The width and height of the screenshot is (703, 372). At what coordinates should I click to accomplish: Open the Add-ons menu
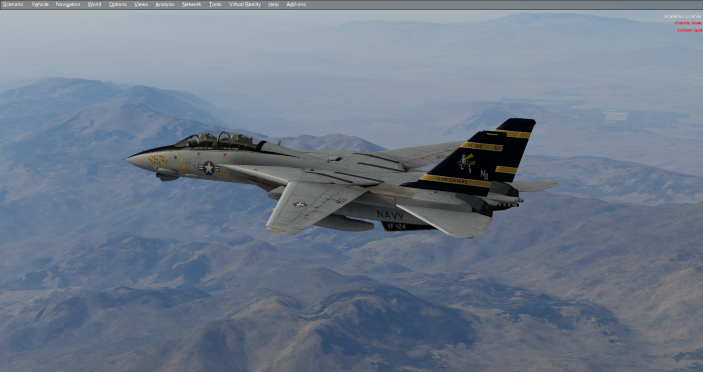[296, 4]
